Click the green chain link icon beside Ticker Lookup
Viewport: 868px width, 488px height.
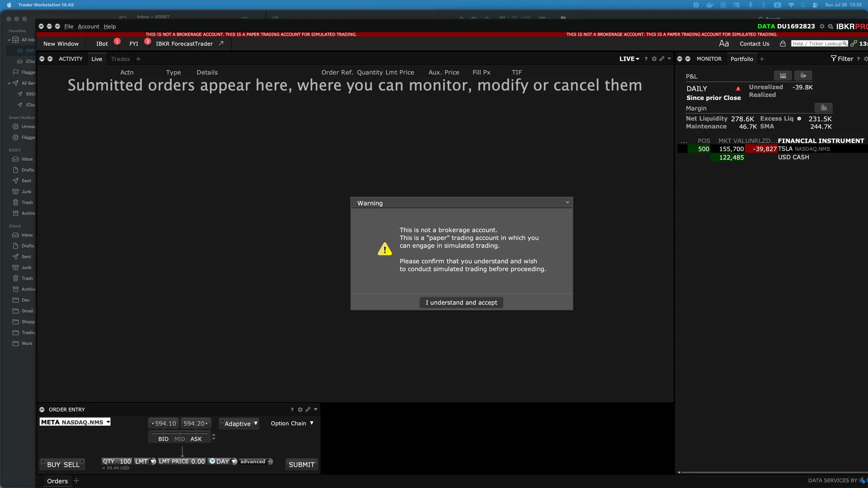[854, 43]
